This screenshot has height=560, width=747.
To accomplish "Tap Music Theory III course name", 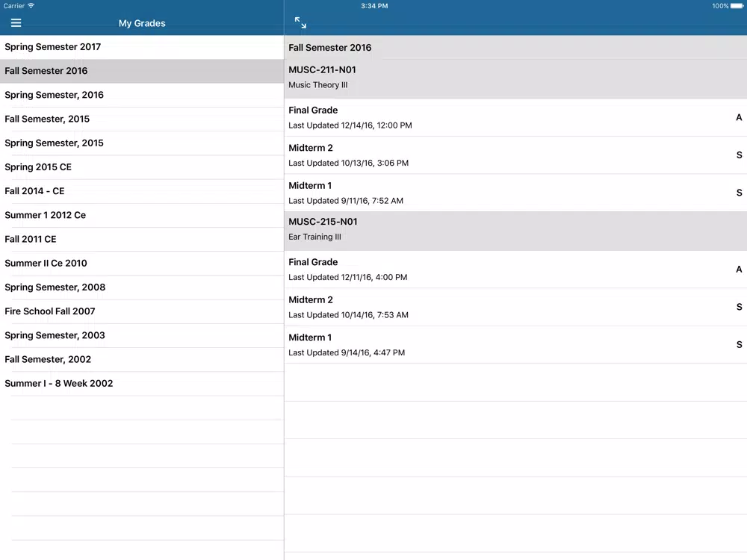I will (317, 85).
